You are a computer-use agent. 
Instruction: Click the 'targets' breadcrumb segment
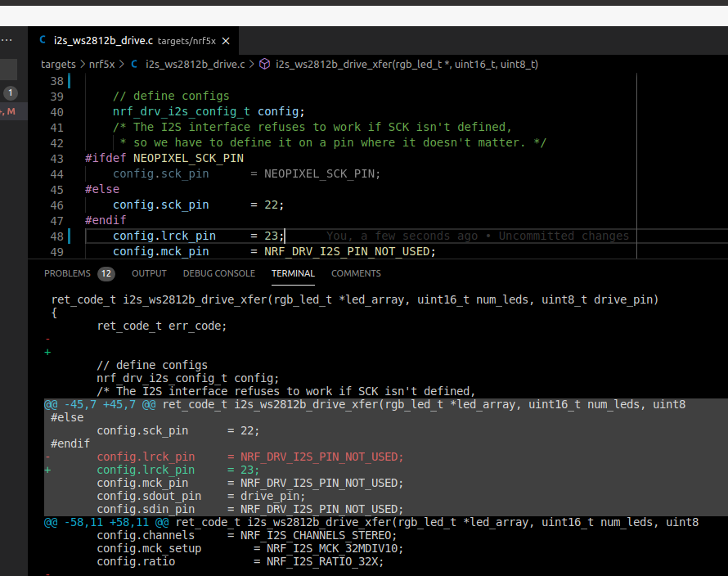[x=58, y=64]
